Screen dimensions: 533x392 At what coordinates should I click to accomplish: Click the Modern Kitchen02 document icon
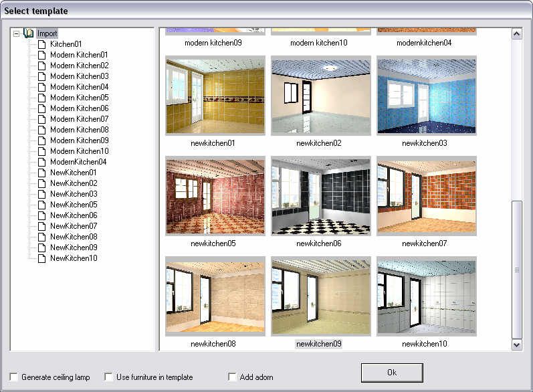[x=42, y=66]
